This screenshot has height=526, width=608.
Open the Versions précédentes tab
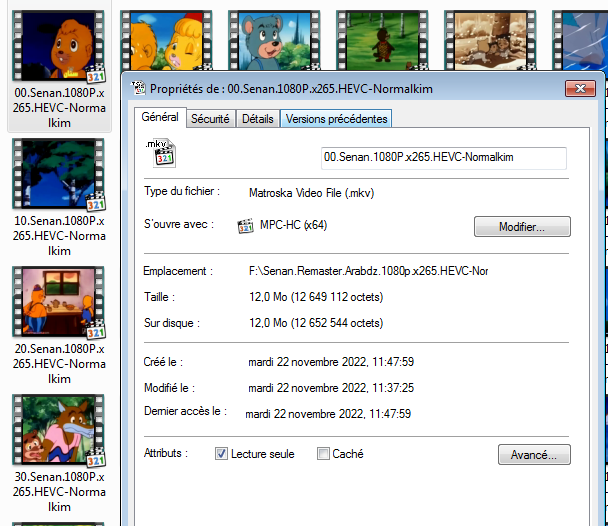coord(336,119)
